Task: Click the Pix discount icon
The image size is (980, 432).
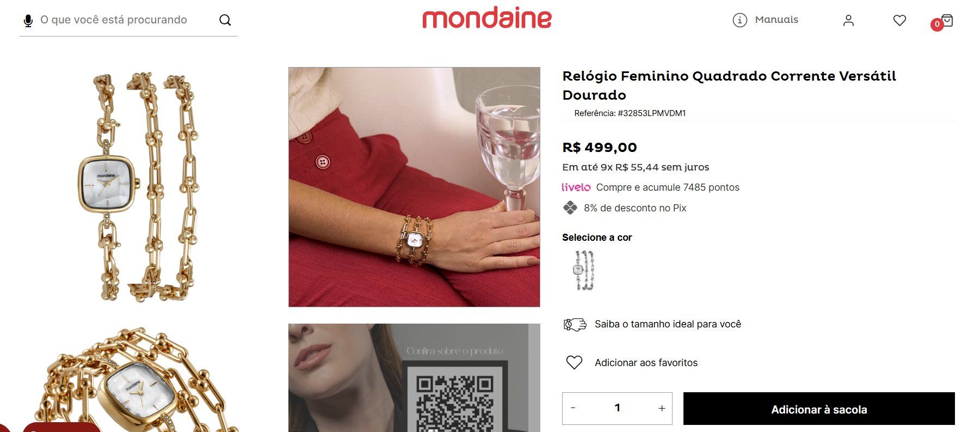Action: pos(570,208)
